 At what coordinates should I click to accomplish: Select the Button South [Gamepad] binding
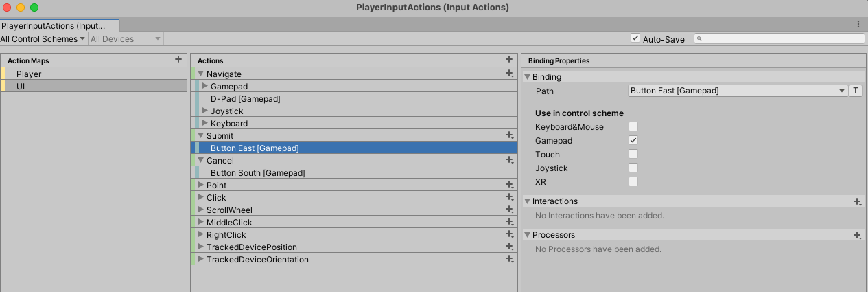pyautogui.click(x=354, y=172)
